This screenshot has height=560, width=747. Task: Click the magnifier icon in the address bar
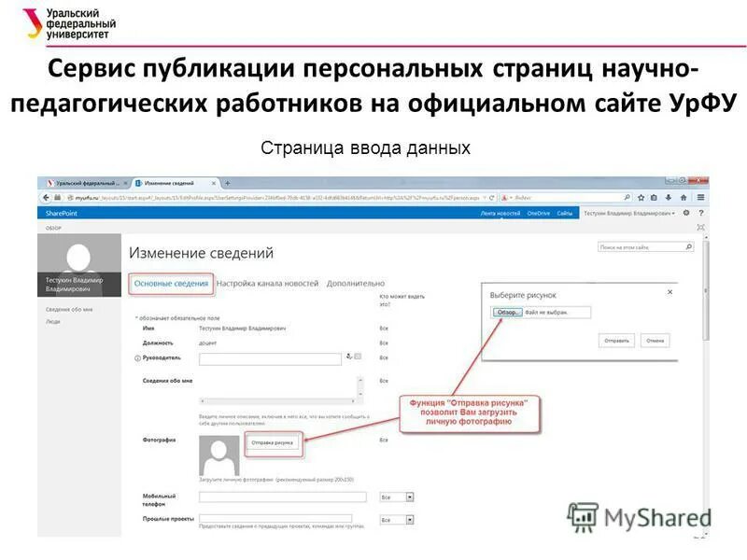pos(627,197)
